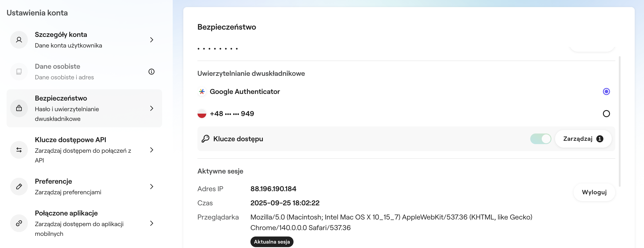Expand Szczegóły konta with its chevron arrow

click(152, 40)
